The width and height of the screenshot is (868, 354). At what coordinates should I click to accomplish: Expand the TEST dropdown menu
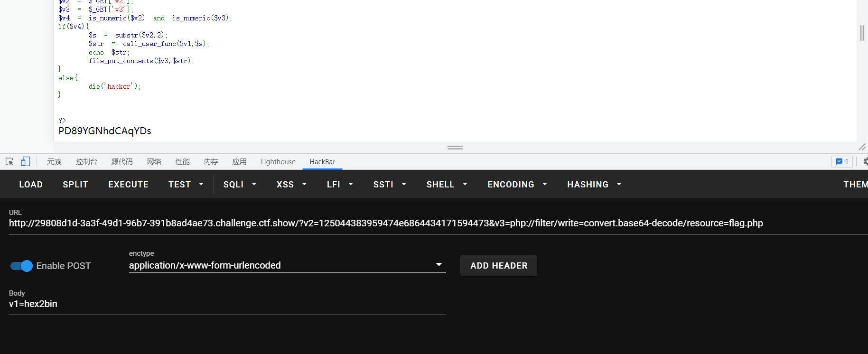click(186, 185)
